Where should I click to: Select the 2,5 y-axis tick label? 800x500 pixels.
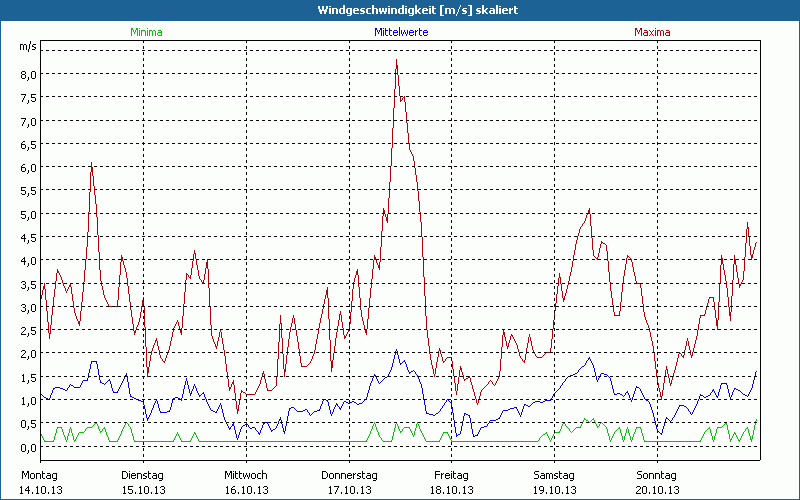pos(27,331)
